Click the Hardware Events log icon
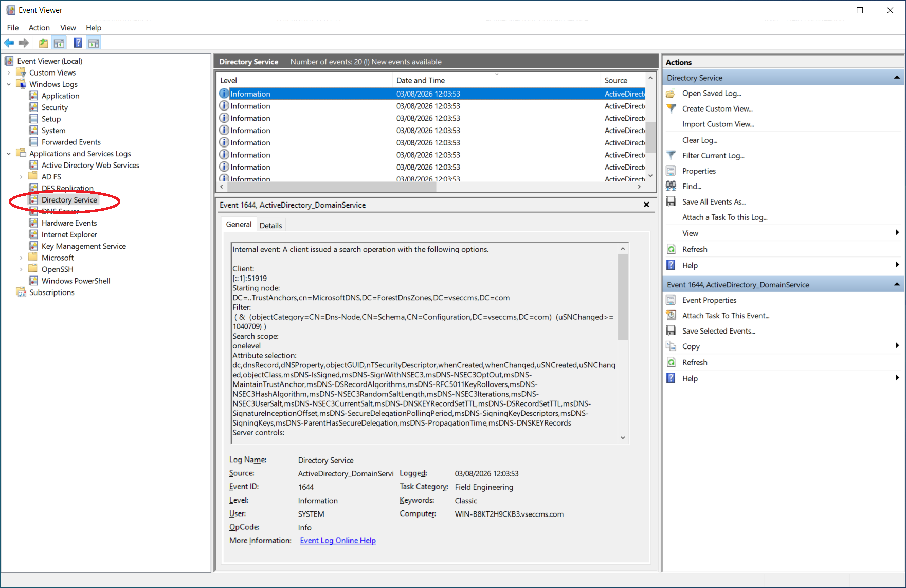This screenshot has width=906, height=588. [33, 223]
